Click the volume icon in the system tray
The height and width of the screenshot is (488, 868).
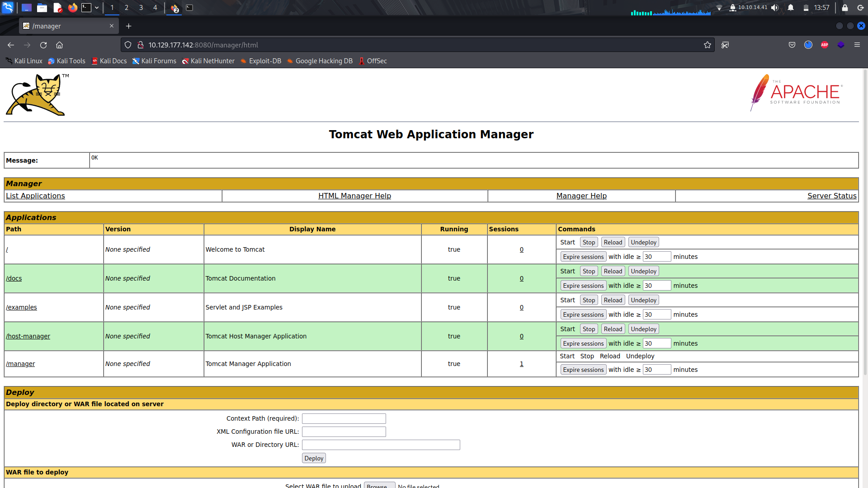click(x=775, y=8)
